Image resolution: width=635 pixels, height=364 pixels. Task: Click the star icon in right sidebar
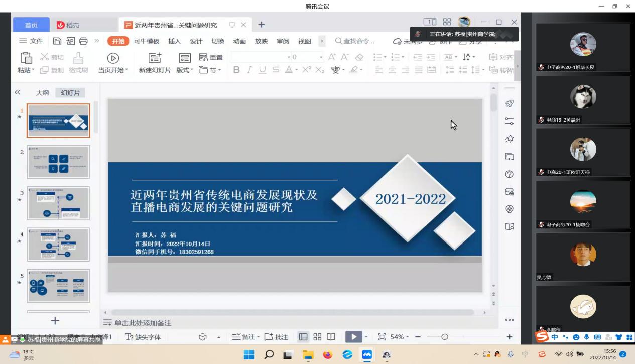[x=509, y=139]
